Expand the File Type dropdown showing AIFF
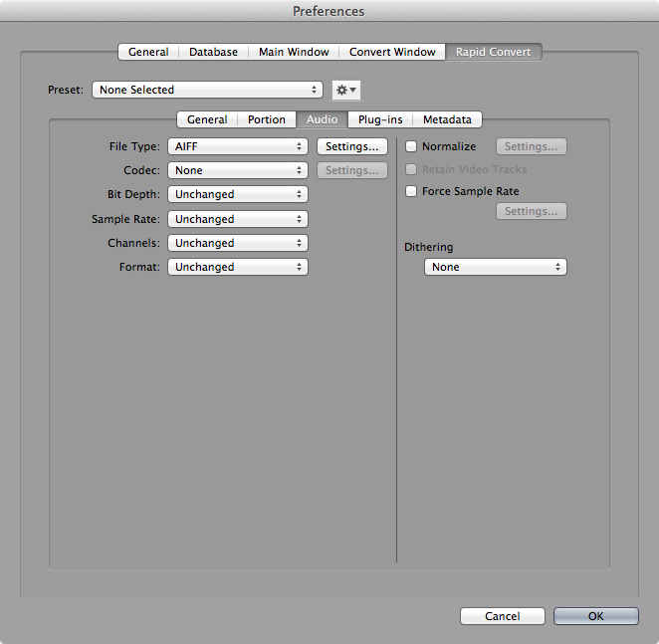Viewport: 659px width, 644px height. tap(237, 146)
